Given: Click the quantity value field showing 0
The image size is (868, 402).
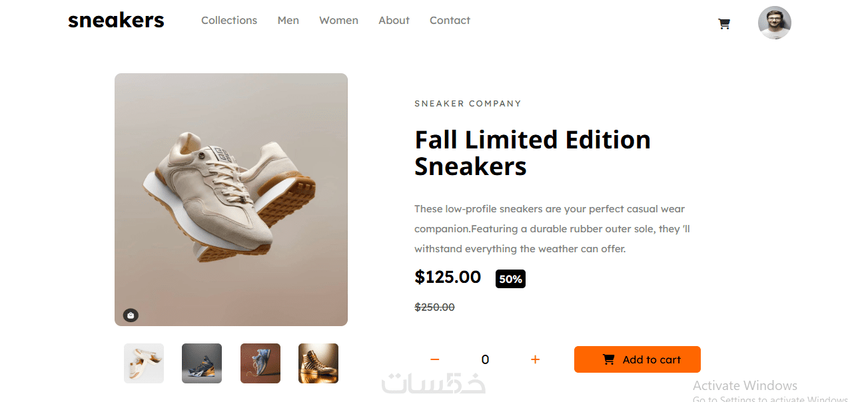Looking at the screenshot, I should point(485,359).
